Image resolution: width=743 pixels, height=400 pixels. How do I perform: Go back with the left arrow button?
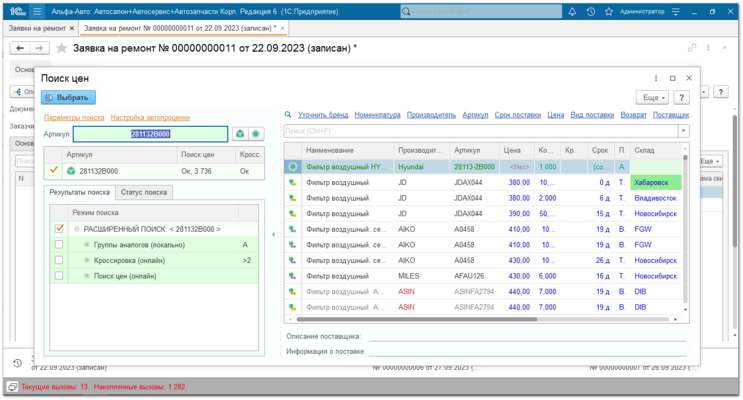point(20,48)
